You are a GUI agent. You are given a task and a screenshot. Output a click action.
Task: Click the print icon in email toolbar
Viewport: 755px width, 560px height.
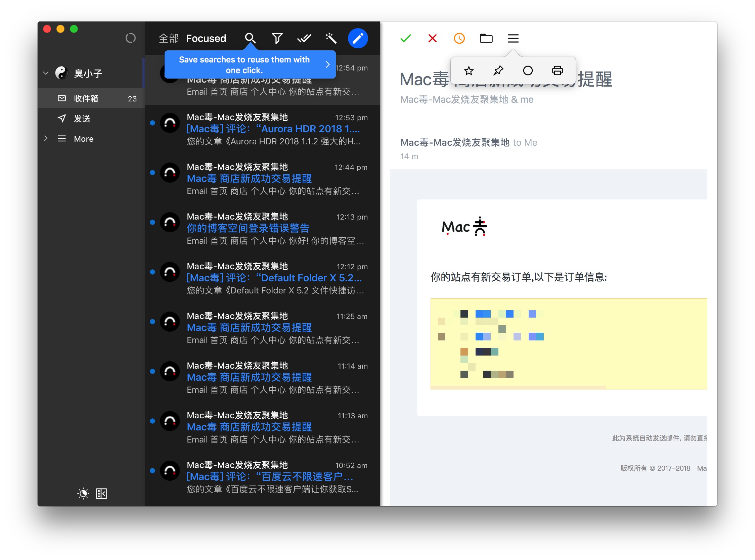556,69
